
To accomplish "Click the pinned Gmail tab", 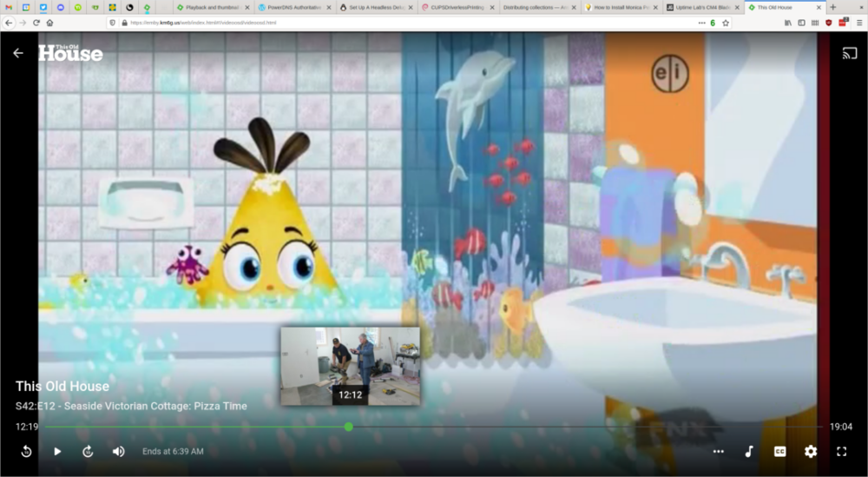I will 9,8.
